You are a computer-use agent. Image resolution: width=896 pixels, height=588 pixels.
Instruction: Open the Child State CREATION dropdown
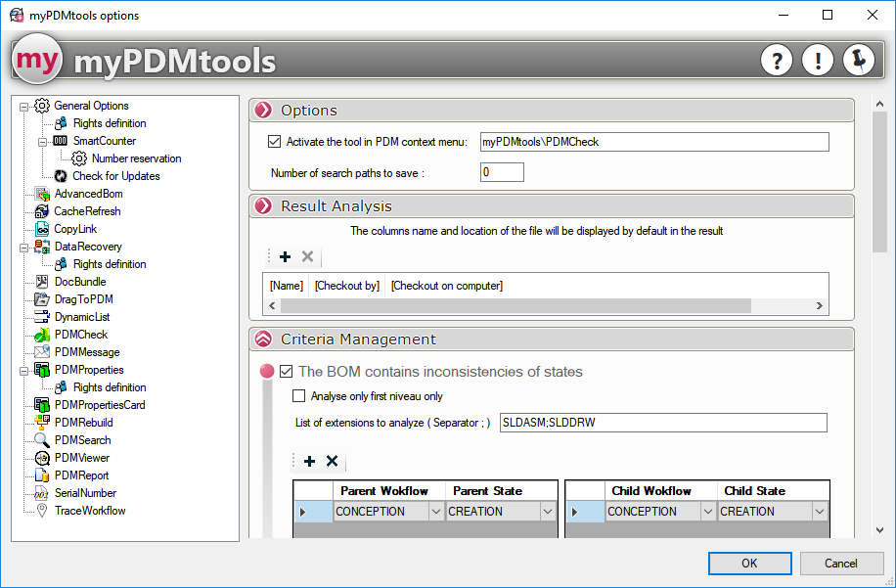tap(820, 512)
